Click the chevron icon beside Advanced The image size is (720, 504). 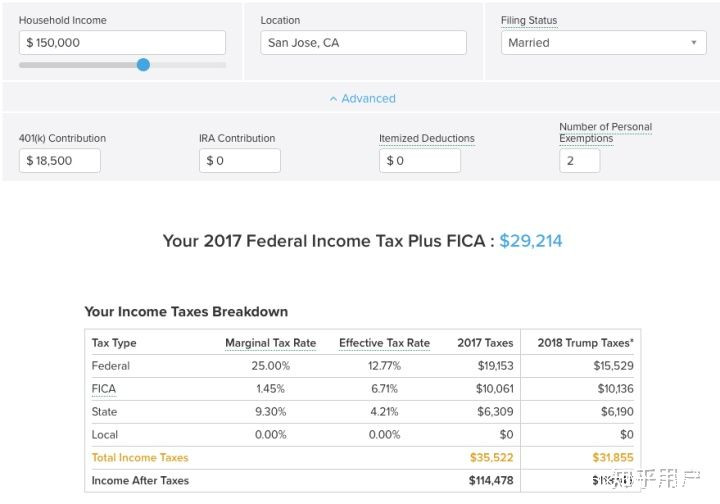coord(333,99)
